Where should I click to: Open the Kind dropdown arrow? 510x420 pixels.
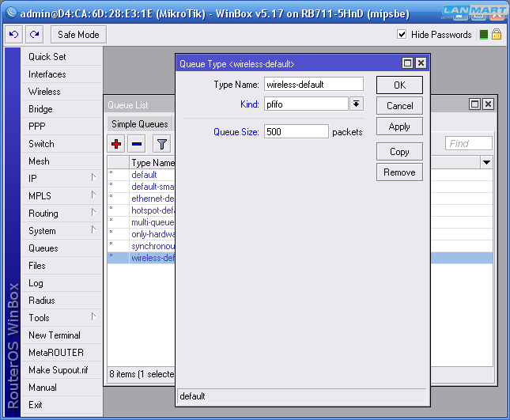tap(356, 104)
